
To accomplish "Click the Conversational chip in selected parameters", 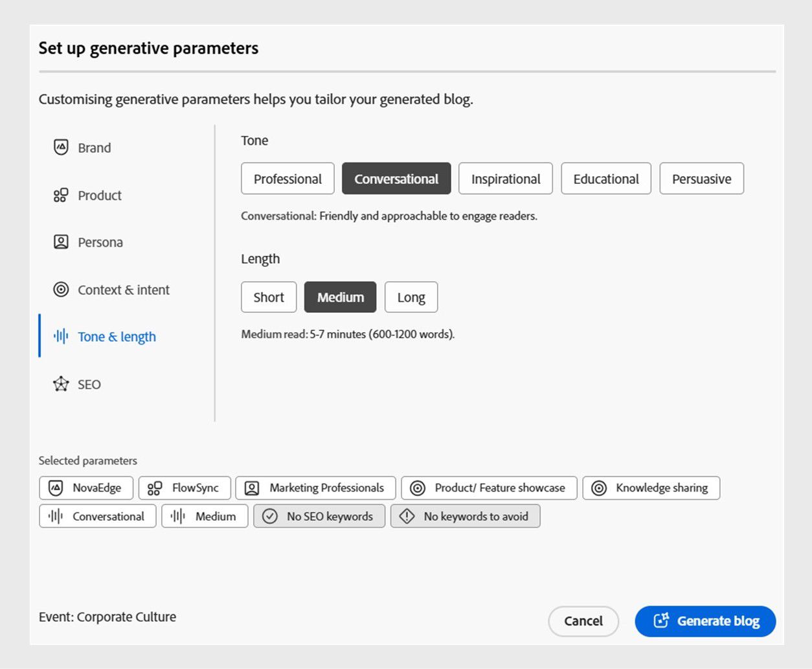I will coord(98,516).
